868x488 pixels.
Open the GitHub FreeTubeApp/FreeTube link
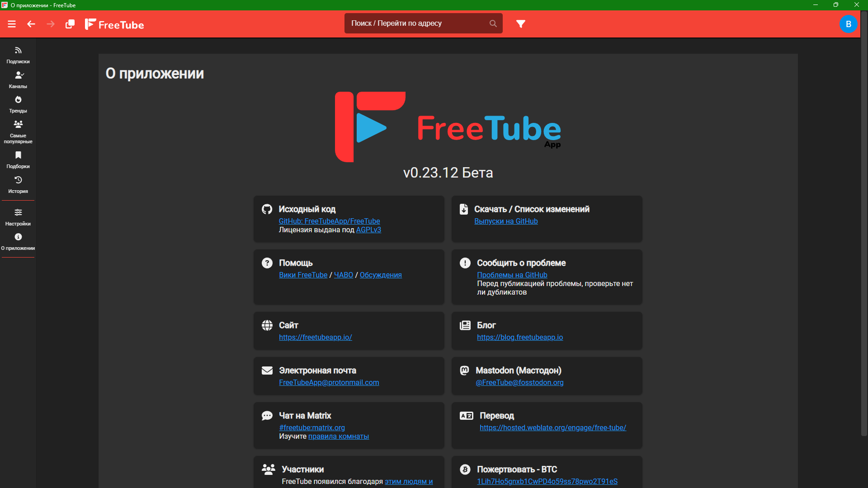point(329,221)
